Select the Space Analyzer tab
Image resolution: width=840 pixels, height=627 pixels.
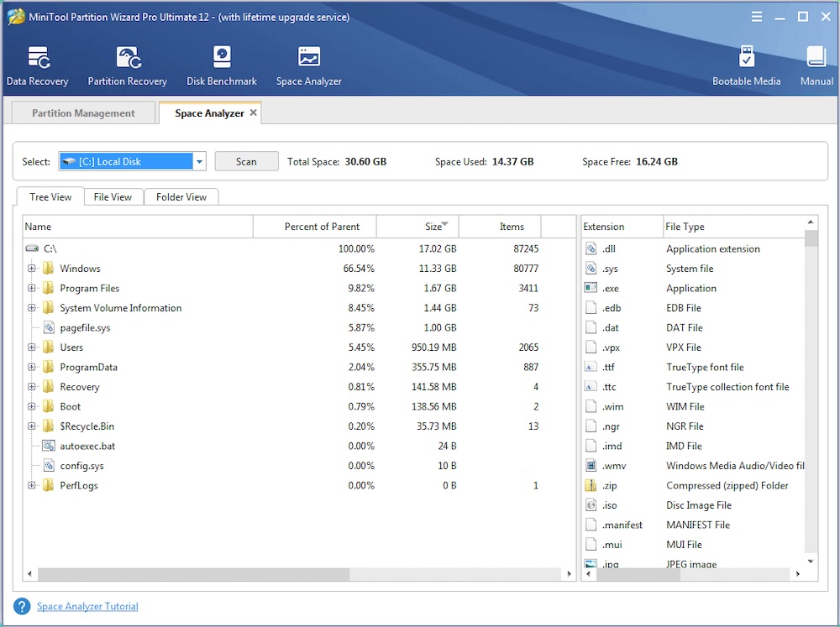[209, 113]
